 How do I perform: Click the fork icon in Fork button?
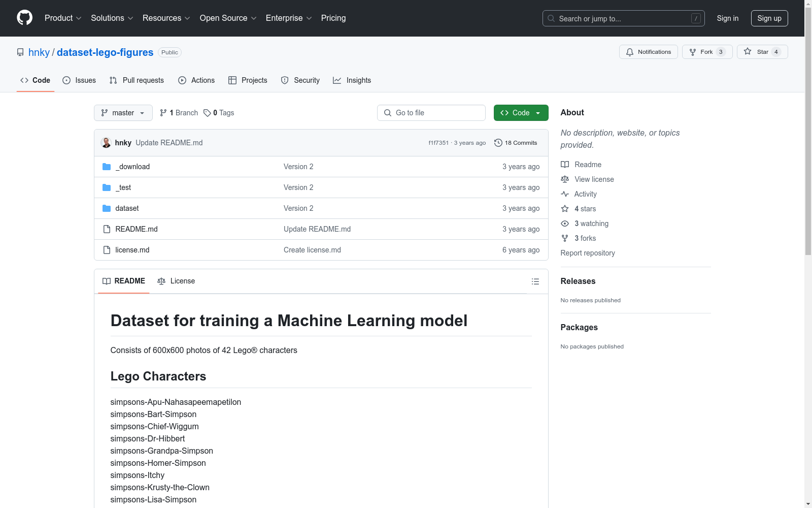coord(693,52)
